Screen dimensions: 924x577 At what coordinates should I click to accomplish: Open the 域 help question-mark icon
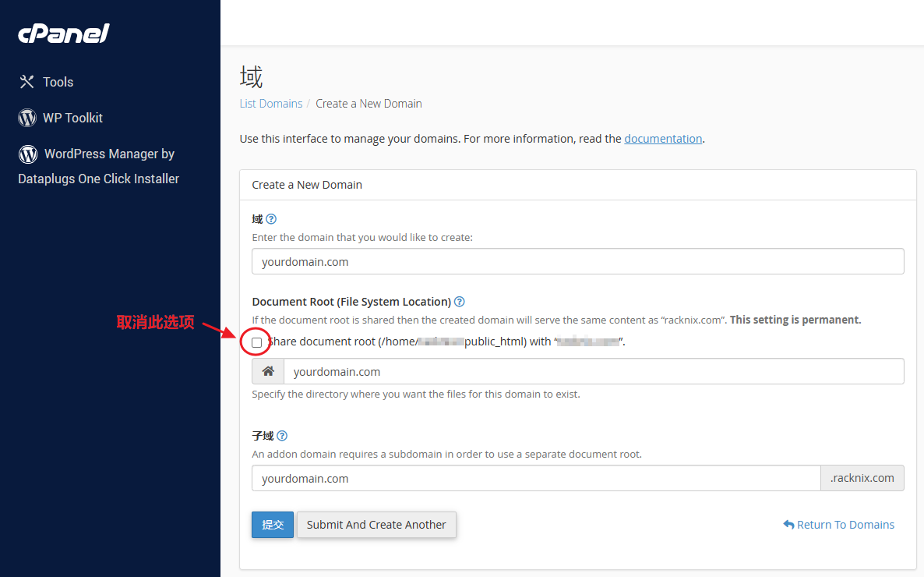[270, 219]
